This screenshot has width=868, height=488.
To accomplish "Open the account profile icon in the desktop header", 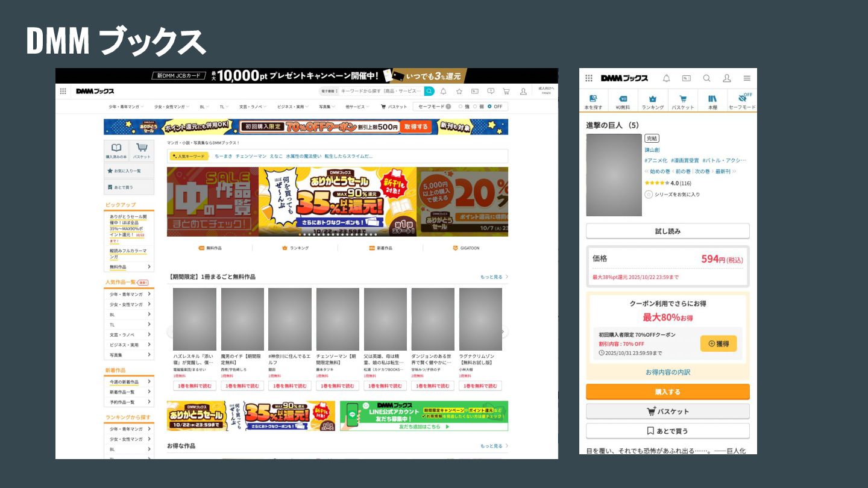I will click(x=523, y=91).
